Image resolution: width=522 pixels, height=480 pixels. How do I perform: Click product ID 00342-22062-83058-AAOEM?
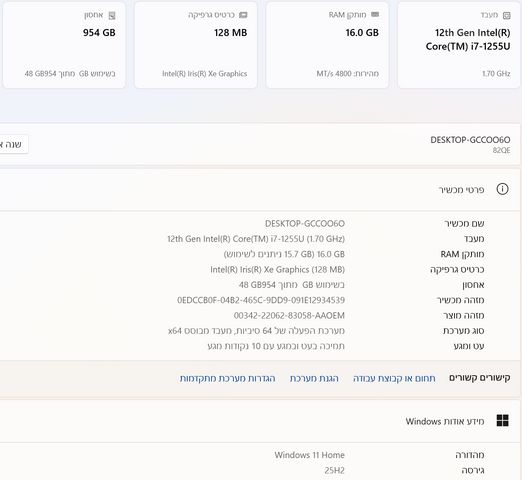point(289,315)
